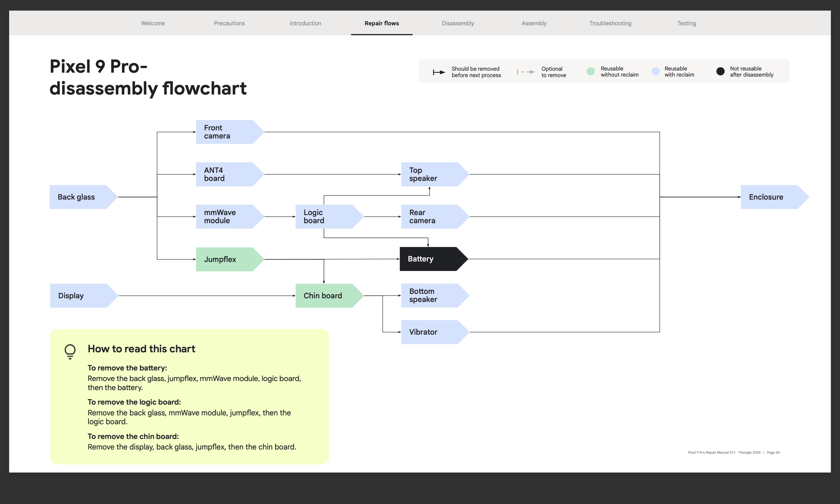The image size is (840, 504).
Task: Click the black not-reusable legend dot
Action: pos(720,71)
